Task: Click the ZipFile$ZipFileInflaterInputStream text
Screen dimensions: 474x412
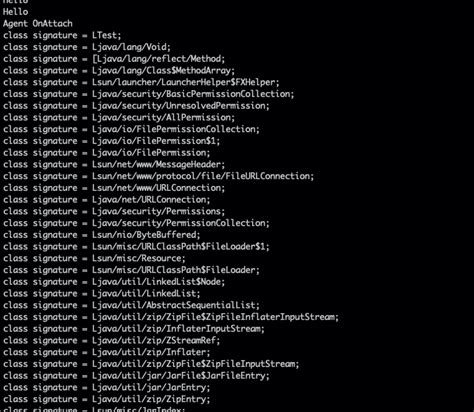Action: click(x=215, y=317)
